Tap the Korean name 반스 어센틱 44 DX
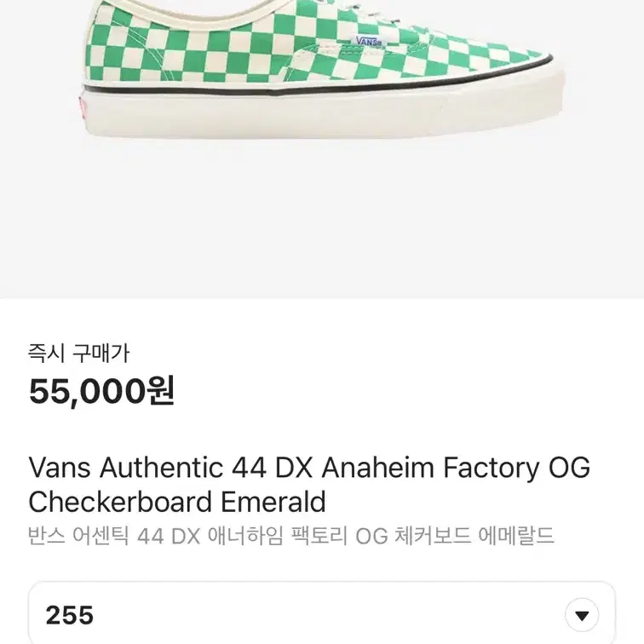Viewport: 644px width, 644px height. 115,536
